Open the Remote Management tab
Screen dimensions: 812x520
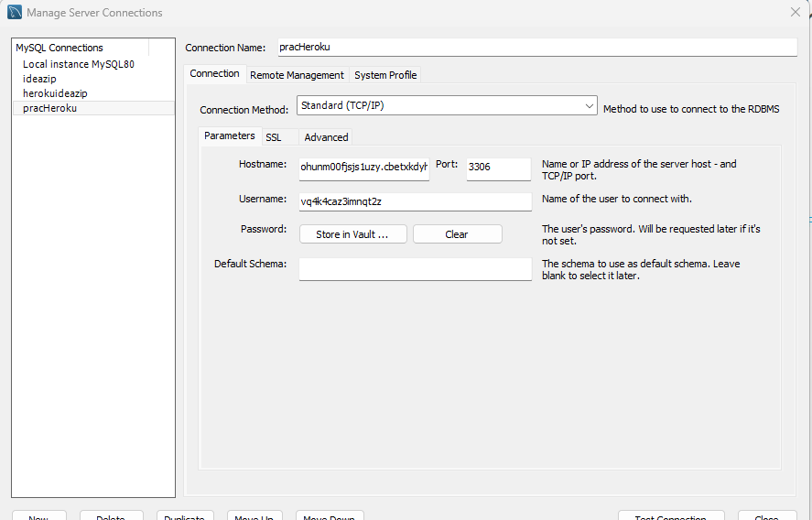click(297, 75)
